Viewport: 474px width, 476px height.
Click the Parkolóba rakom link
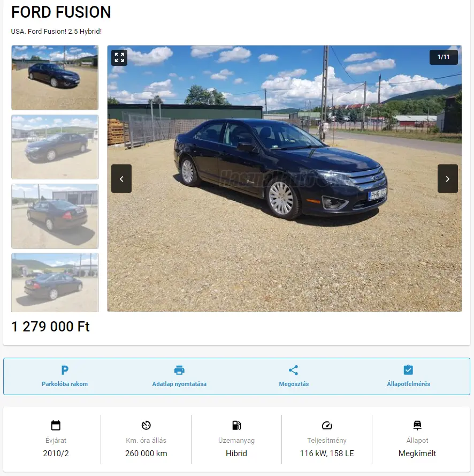[x=65, y=384]
